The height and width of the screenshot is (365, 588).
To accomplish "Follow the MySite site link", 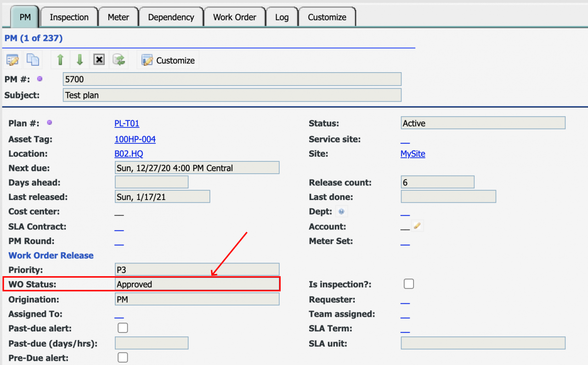I will point(413,154).
